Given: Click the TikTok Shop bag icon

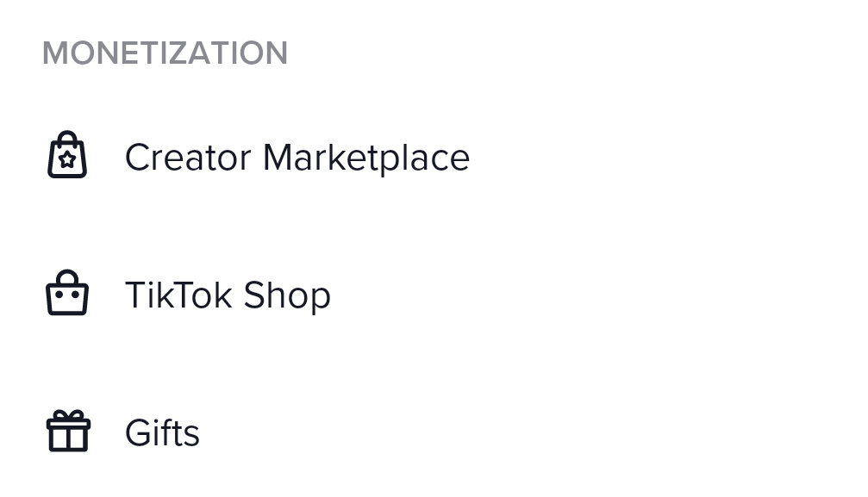Looking at the screenshot, I should coord(67,293).
